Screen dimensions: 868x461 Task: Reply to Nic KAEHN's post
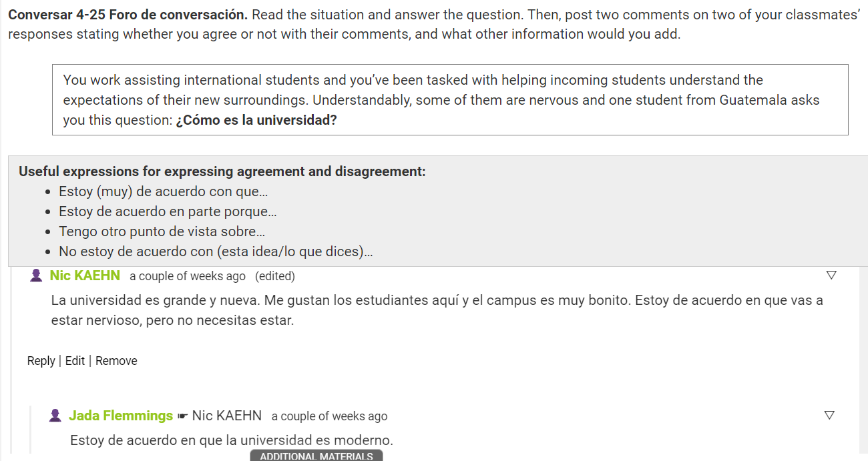(x=41, y=361)
